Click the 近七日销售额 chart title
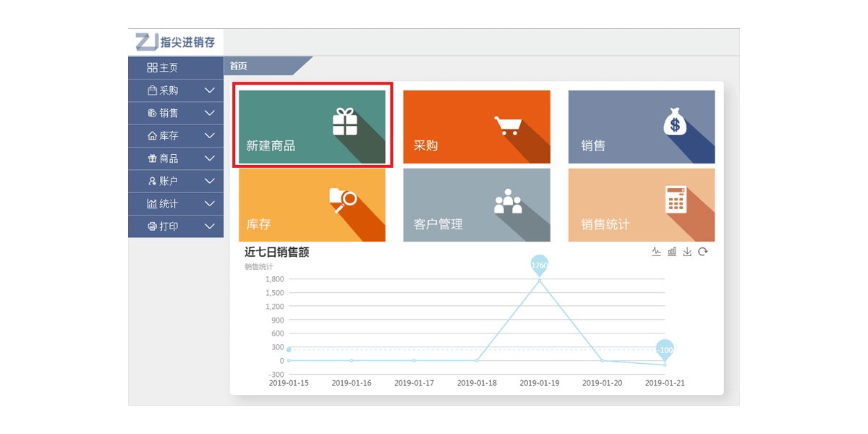This screenshot has width=868, height=434. [x=277, y=252]
